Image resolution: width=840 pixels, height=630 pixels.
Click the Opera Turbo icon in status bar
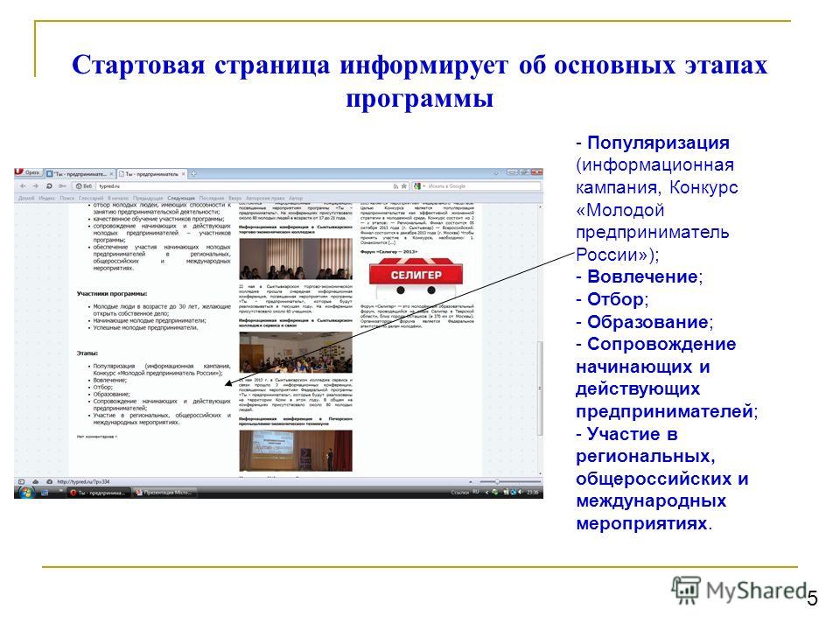49,481
